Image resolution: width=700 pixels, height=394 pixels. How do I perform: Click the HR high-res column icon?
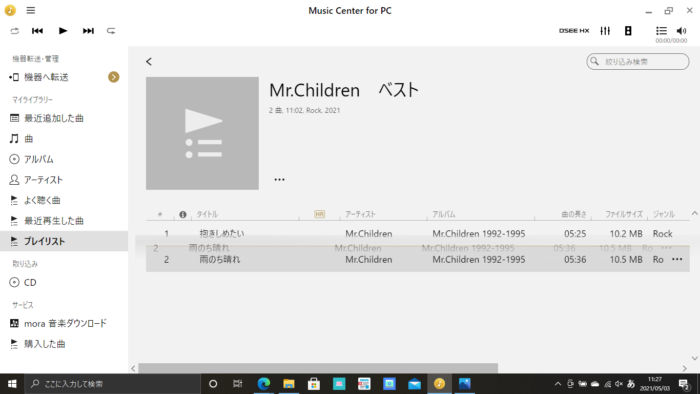[320, 215]
